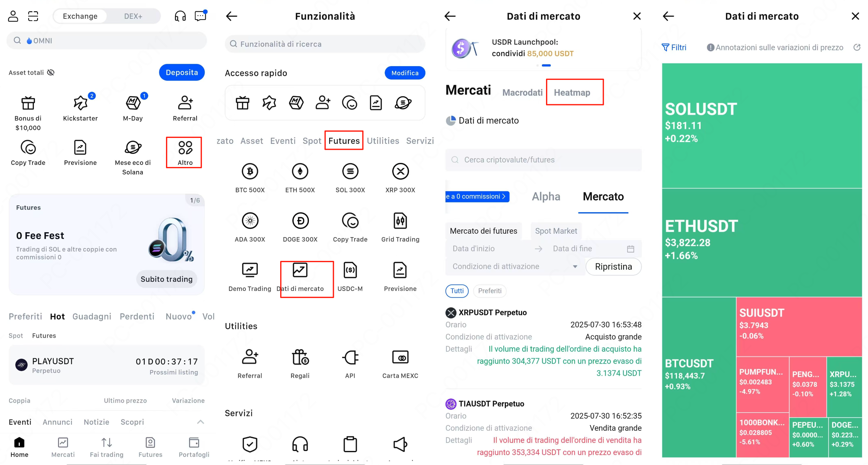Select the Preferiti filter chip

489,291
